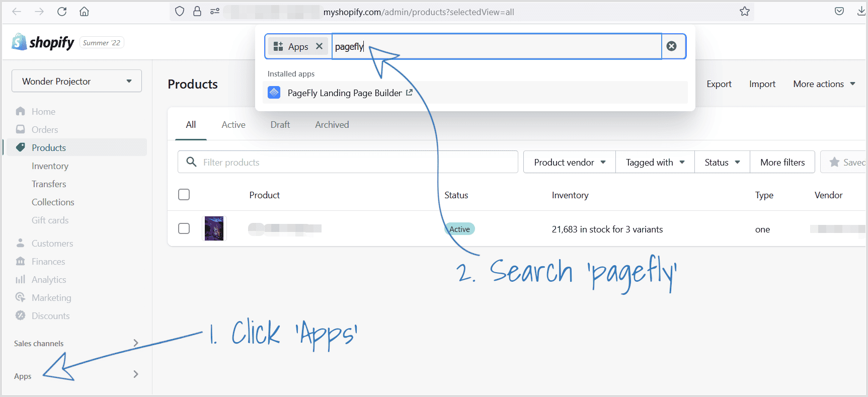Click the Status column header
Image resolution: width=868 pixels, height=397 pixels.
point(456,195)
